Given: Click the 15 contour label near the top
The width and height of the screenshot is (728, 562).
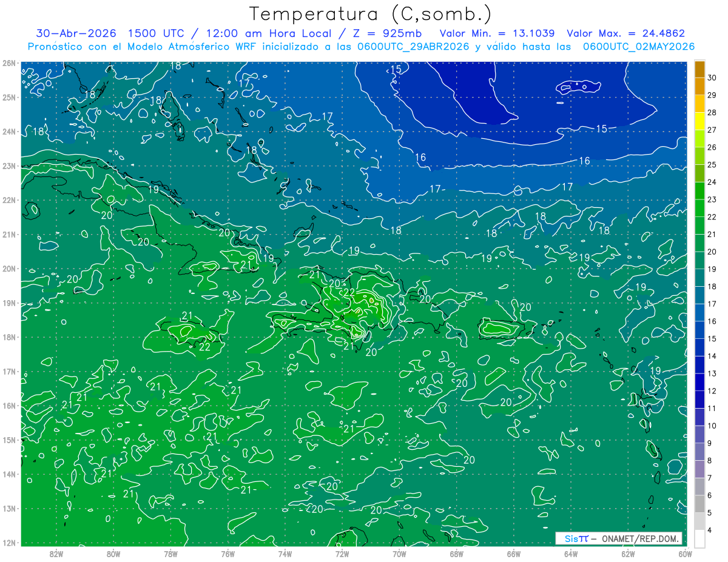Looking at the screenshot, I should (396, 70).
